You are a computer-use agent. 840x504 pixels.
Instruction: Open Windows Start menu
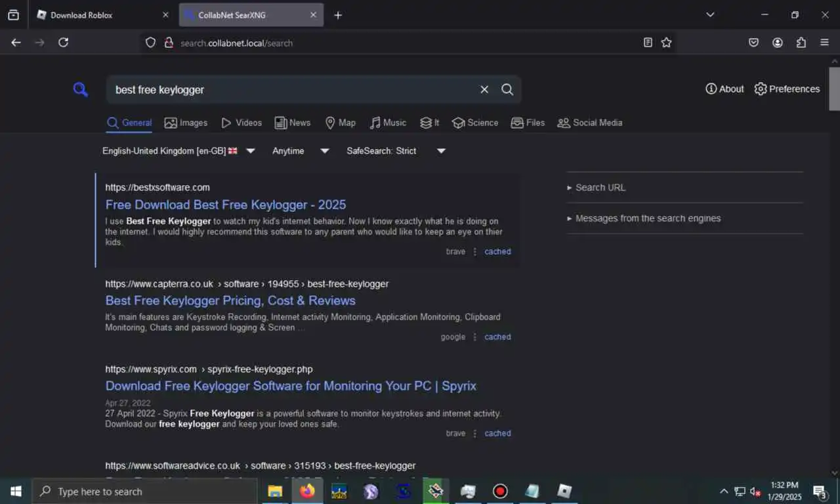[16, 492]
